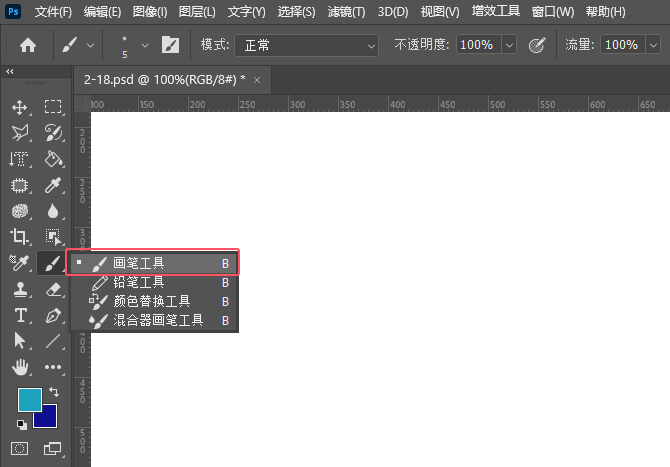Viewport: 670px width, 467px height.
Task: Click the 不透明度 opacity 100% field
Action: point(478,45)
